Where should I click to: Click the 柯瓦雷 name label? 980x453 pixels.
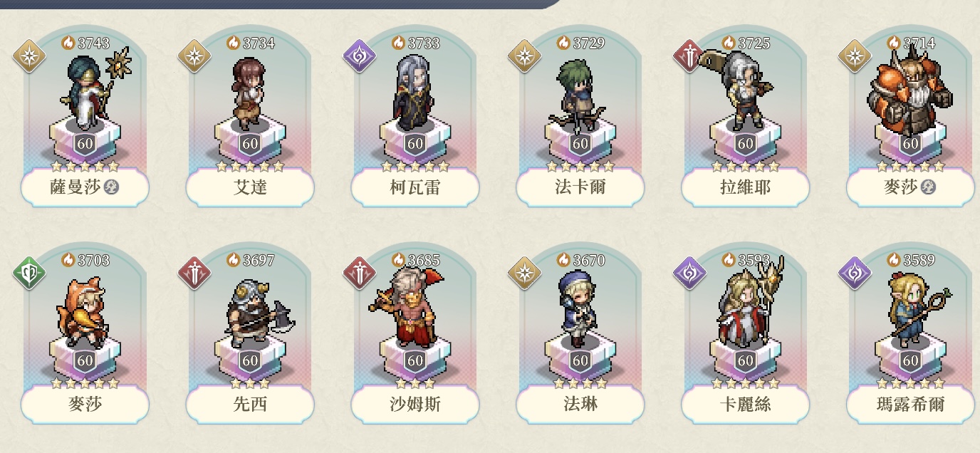coord(415,187)
